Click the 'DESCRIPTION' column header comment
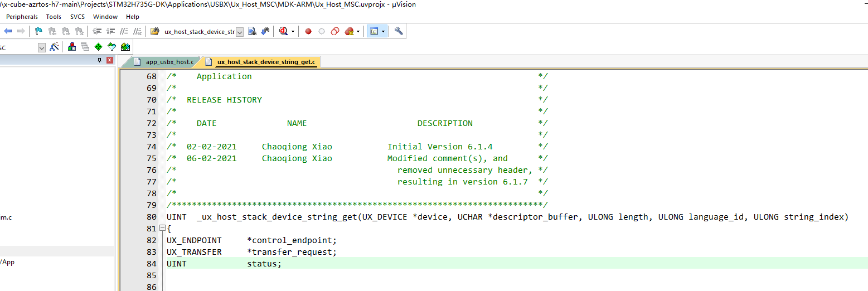The height and width of the screenshot is (291, 868). (x=445, y=123)
